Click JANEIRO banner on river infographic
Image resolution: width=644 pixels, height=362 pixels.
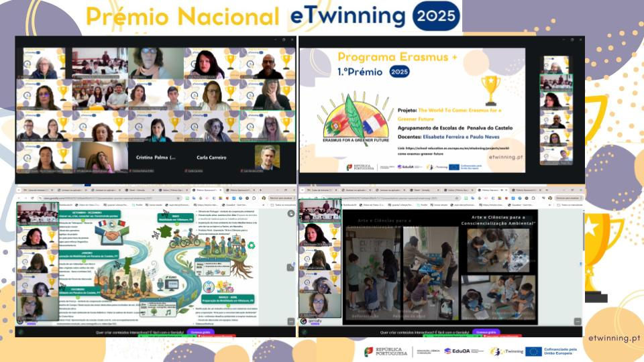[x=89, y=255]
